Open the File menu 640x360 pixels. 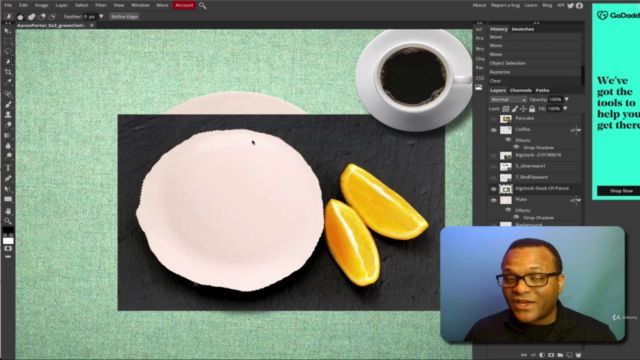click(8, 5)
